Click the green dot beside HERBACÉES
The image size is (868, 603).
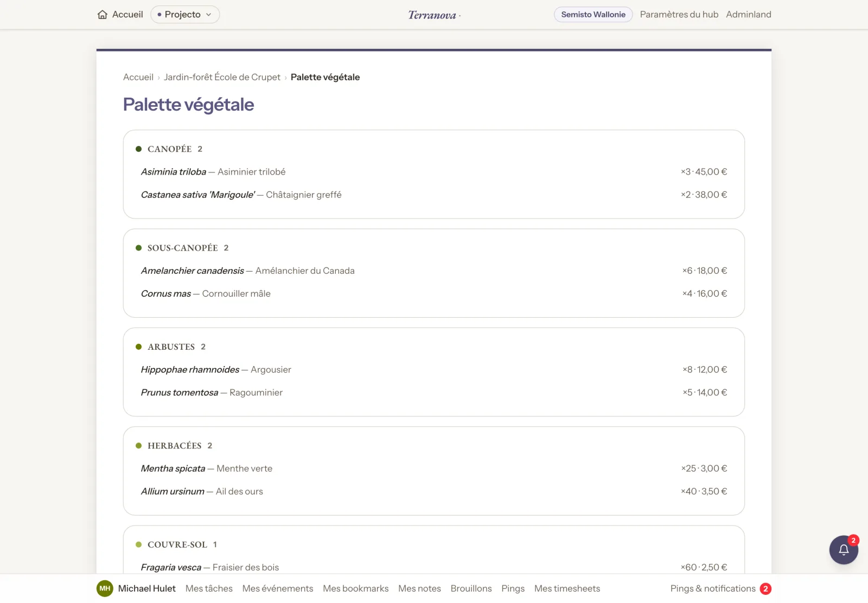point(138,446)
